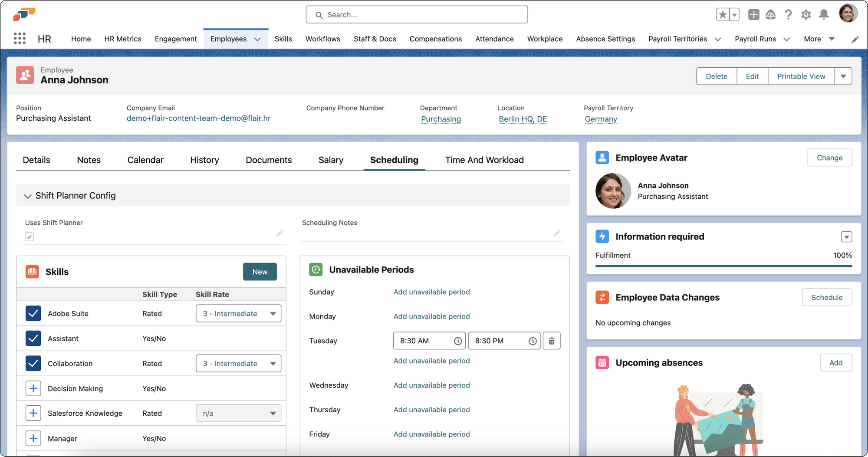
Task: Open the Setup gear icon
Action: [x=806, y=15]
